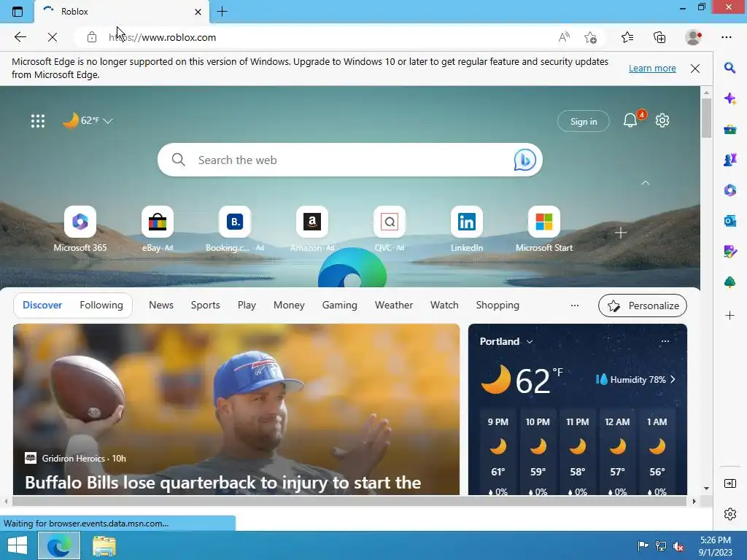Open weather card options menu
Screen dimensions: 747x560
[665, 341]
